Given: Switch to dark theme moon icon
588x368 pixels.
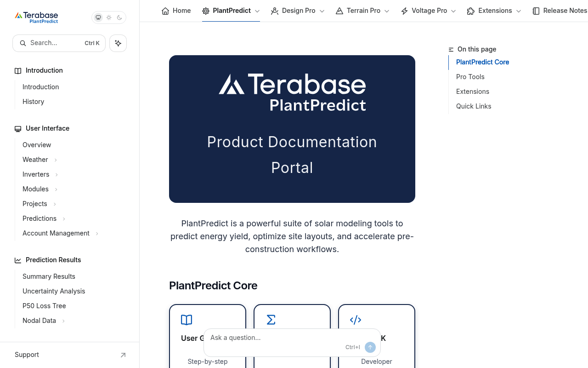Looking at the screenshot, I should click(x=119, y=17).
